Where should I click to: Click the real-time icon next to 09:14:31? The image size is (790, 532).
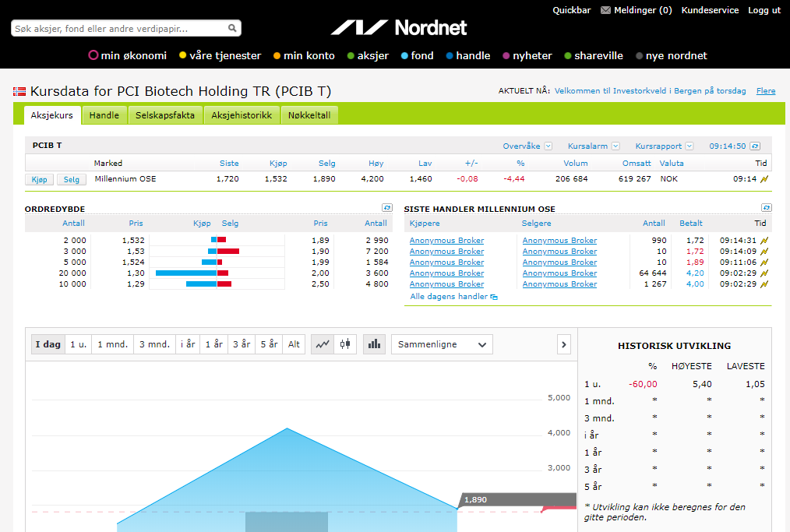[x=764, y=241]
